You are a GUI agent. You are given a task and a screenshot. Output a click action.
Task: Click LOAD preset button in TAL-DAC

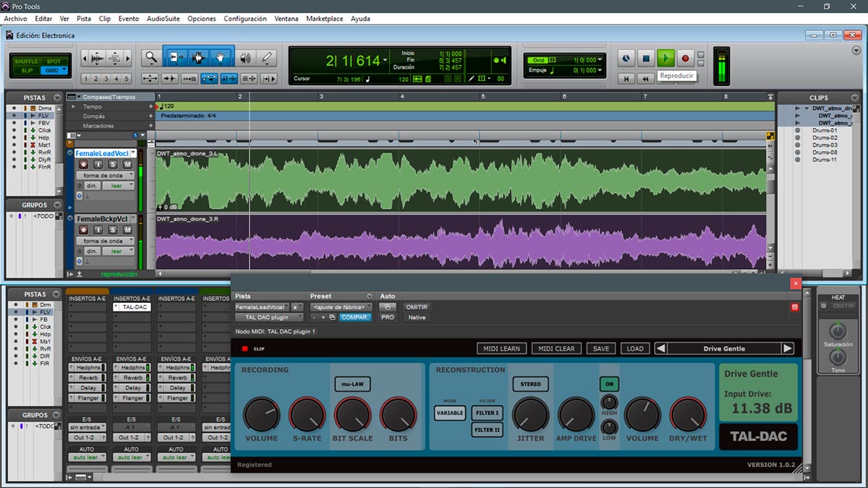[635, 348]
